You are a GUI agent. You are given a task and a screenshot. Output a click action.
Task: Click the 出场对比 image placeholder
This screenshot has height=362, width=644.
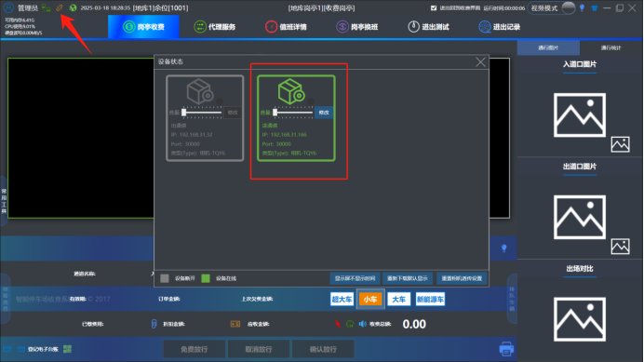(x=580, y=319)
